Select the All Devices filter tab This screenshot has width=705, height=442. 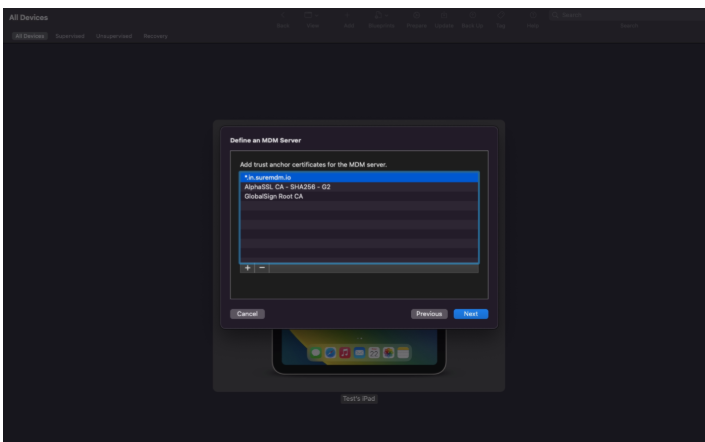pyautogui.click(x=30, y=36)
